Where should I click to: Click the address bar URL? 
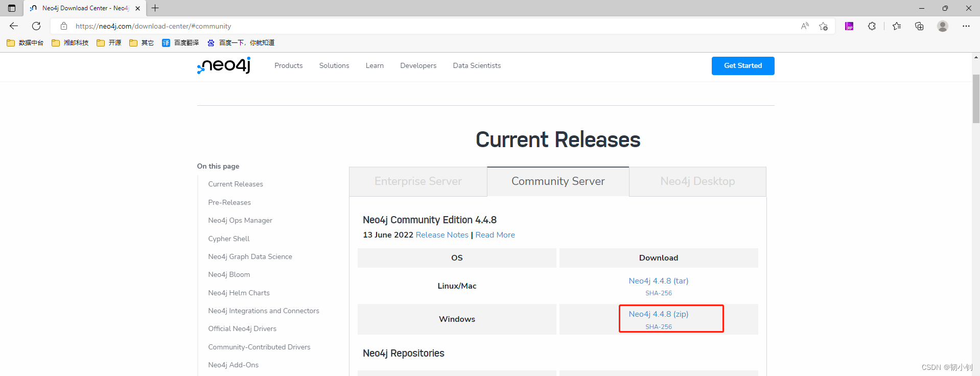coord(153,26)
